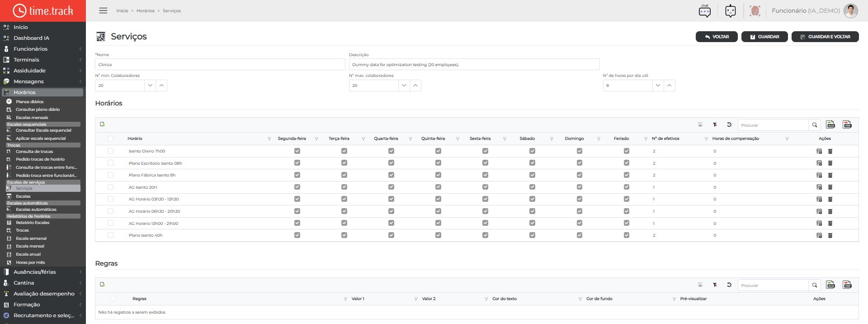Image resolution: width=868 pixels, height=324 pixels.
Task: Click search magnifier in Horários toolbar
Action: pyautogui.click(x=815, y=125)
